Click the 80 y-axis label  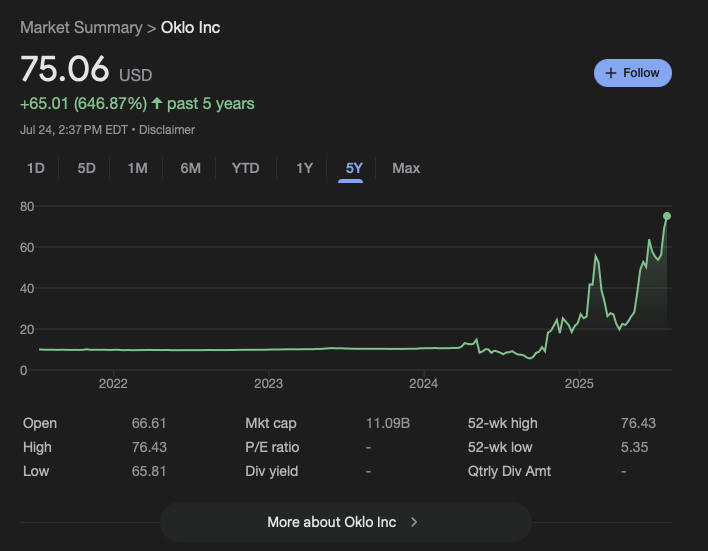[27, 206]
